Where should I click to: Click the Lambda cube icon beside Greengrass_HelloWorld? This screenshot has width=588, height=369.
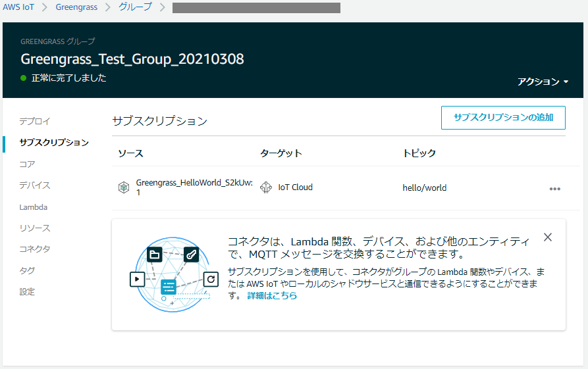(124, 187)
